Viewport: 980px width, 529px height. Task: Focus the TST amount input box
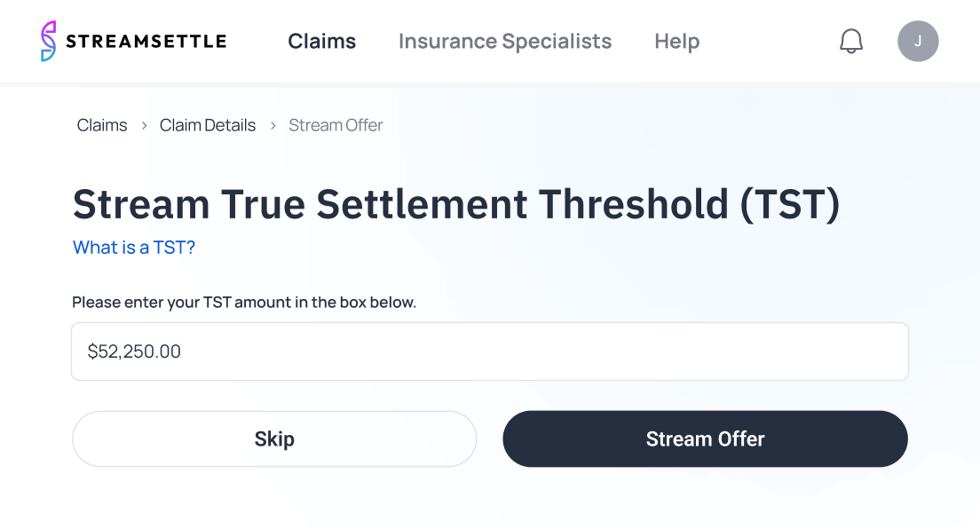pyautogui.click(x=533, y=351)
